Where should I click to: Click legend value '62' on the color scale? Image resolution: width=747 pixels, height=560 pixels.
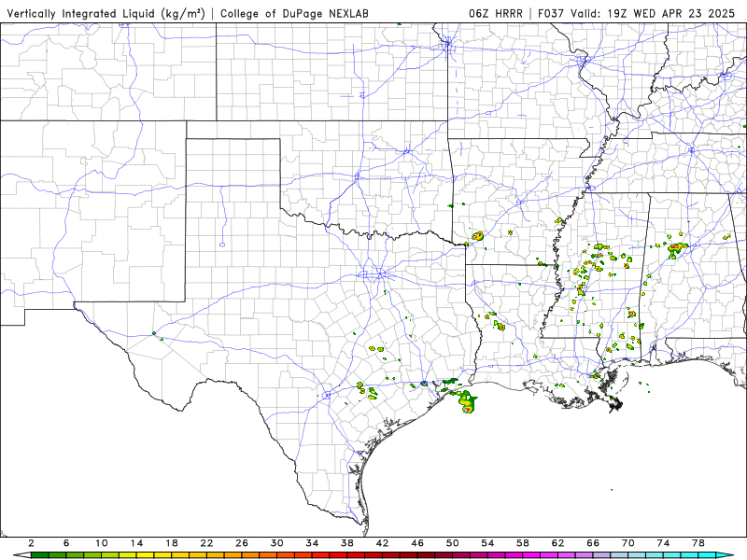click(x=558, y=543)
